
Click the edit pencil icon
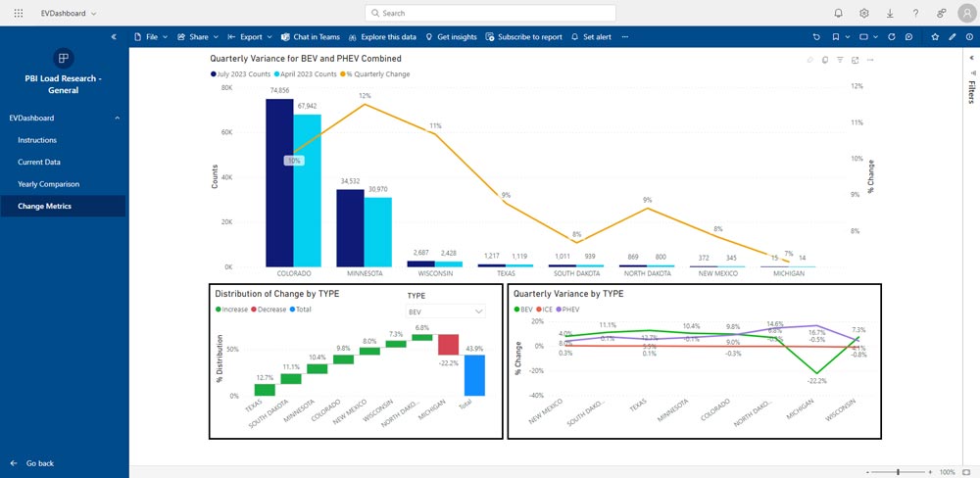[x=952, y=36]
